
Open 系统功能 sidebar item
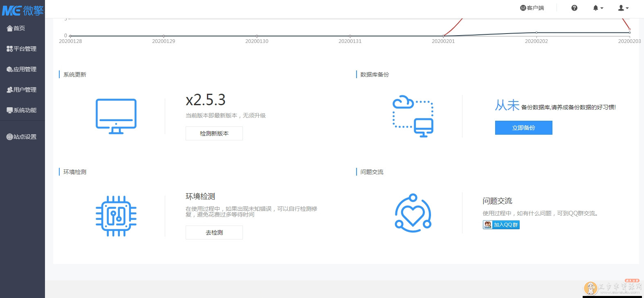(22, 110)
